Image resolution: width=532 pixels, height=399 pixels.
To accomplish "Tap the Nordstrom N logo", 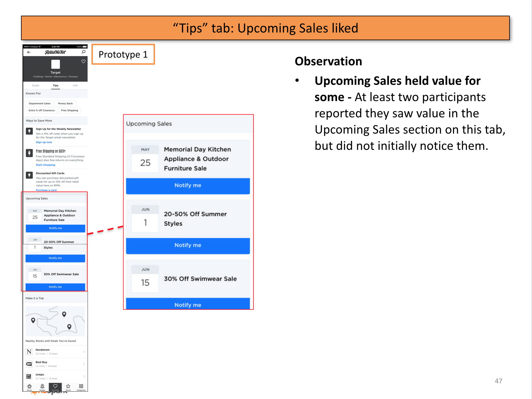I will (29, 351).
